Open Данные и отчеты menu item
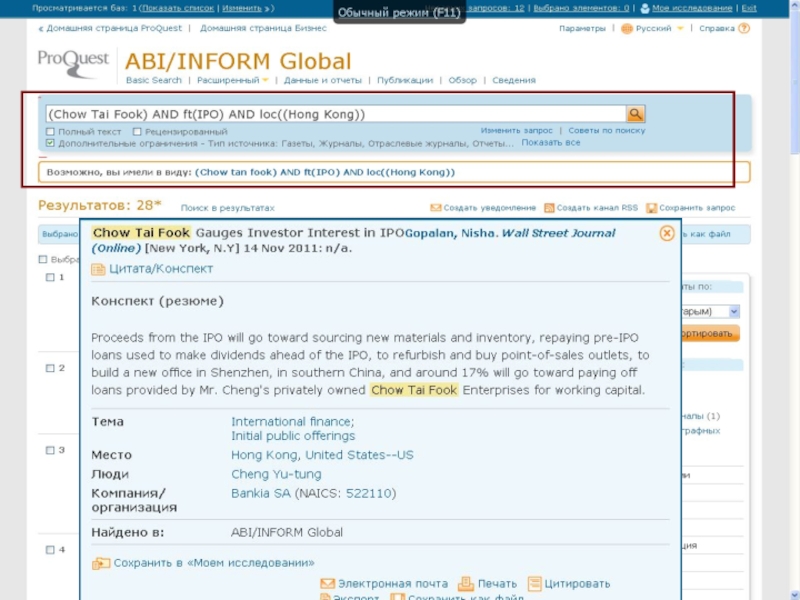This screenshot has width=800, height=600. point(322,80)
